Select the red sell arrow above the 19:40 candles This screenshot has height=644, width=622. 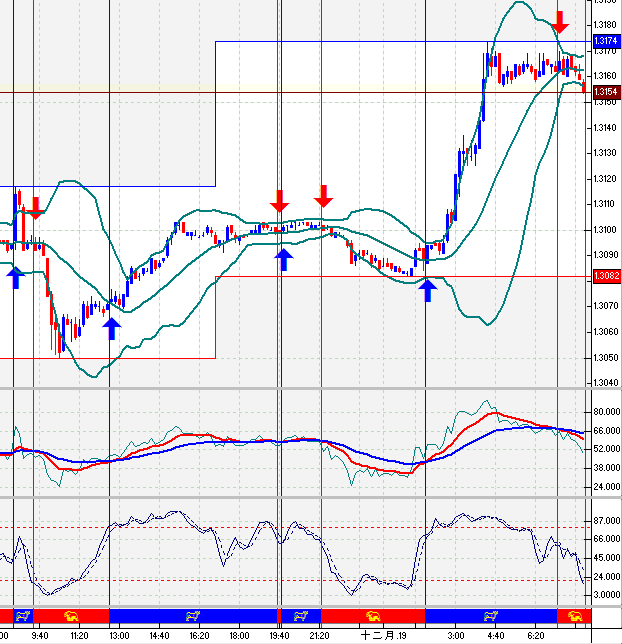click(x=280, y=201)
